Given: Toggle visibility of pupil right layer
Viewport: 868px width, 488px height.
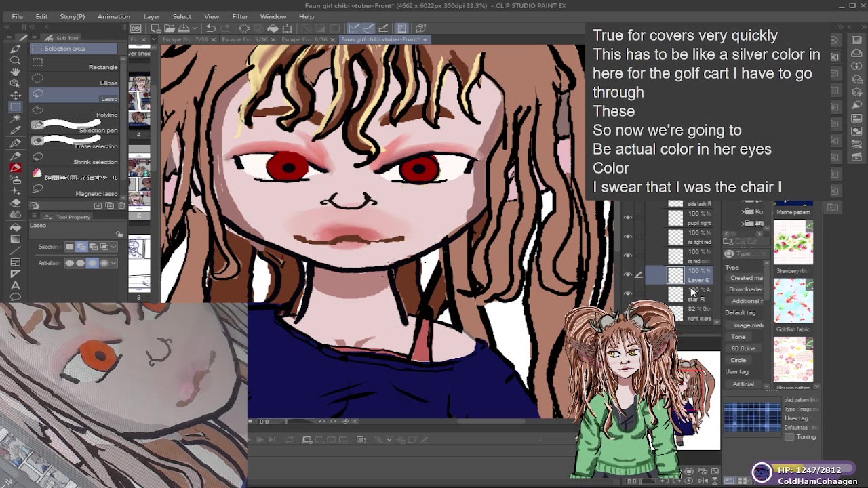Looking at the screenshot, I should [x=628, y=218].
